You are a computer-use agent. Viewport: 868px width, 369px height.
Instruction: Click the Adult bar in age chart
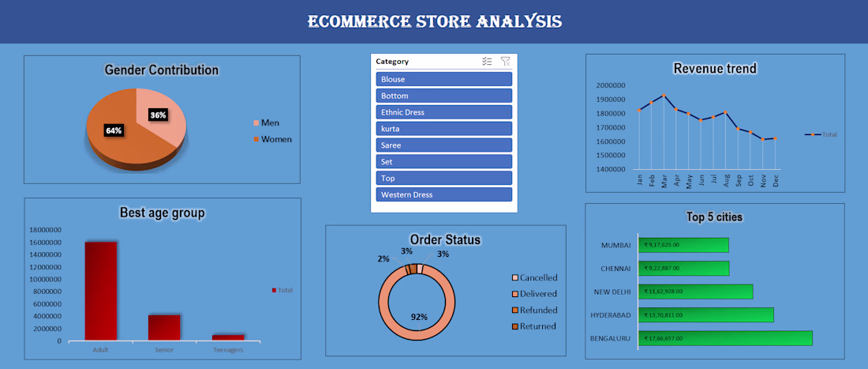point(101,291)
